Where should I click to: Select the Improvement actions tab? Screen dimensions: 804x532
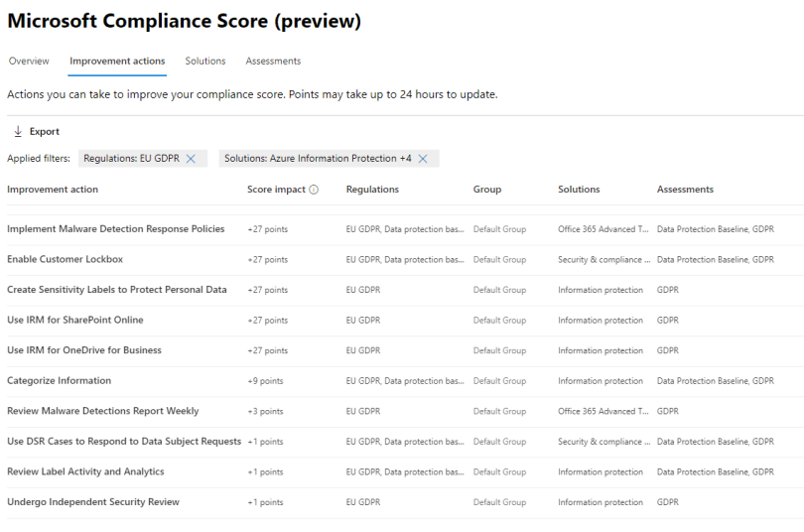point(117,62)
